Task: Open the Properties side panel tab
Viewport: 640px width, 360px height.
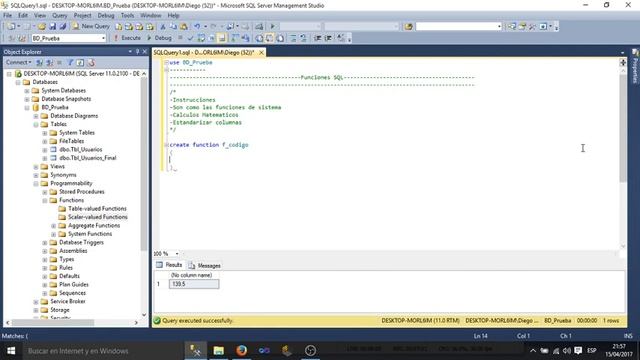Action: [x=635, y=66]
